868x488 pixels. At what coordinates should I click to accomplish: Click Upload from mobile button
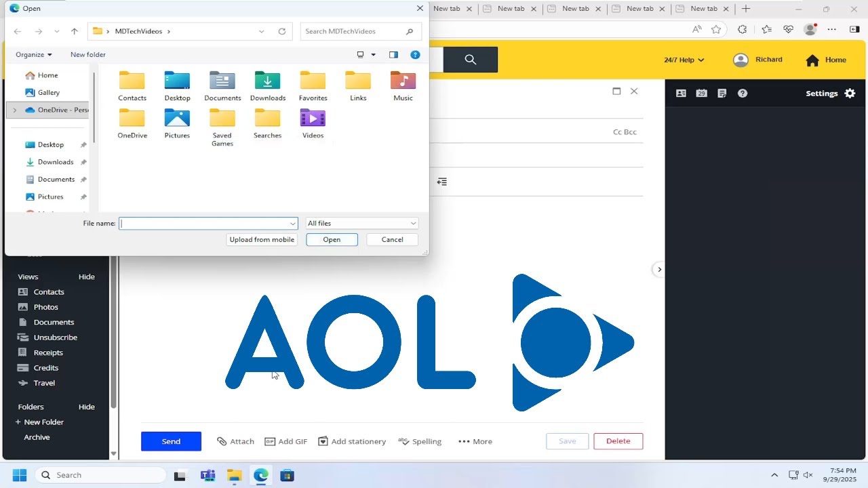coord(262,239)
